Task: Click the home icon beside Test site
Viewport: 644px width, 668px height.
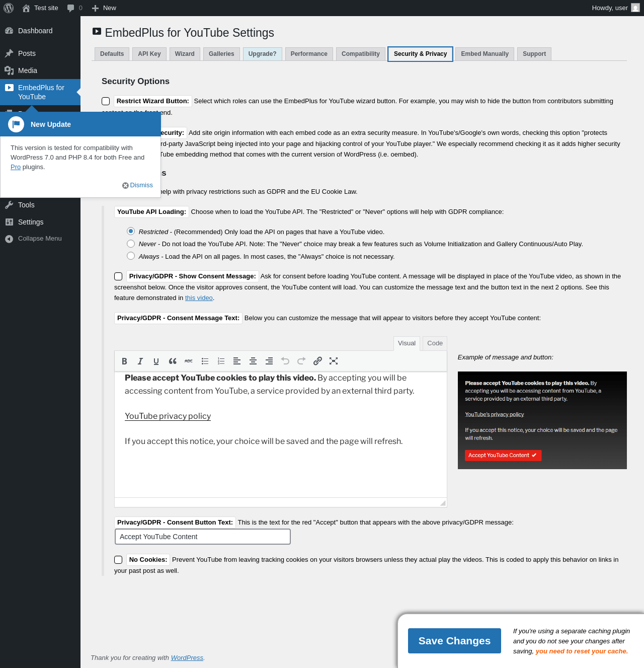Action: pos(26,8)
